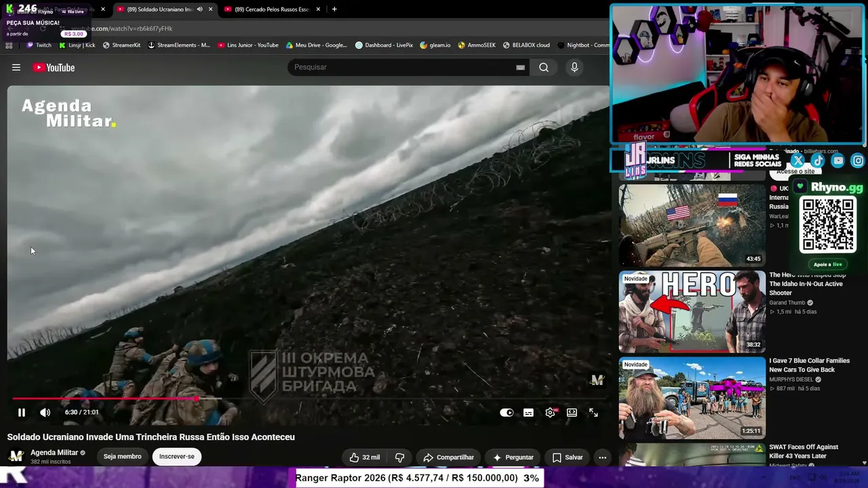Click the video title text below the player
Image resolution: width=868 pixels, height=488 pixels.
[x=151, y=437]
